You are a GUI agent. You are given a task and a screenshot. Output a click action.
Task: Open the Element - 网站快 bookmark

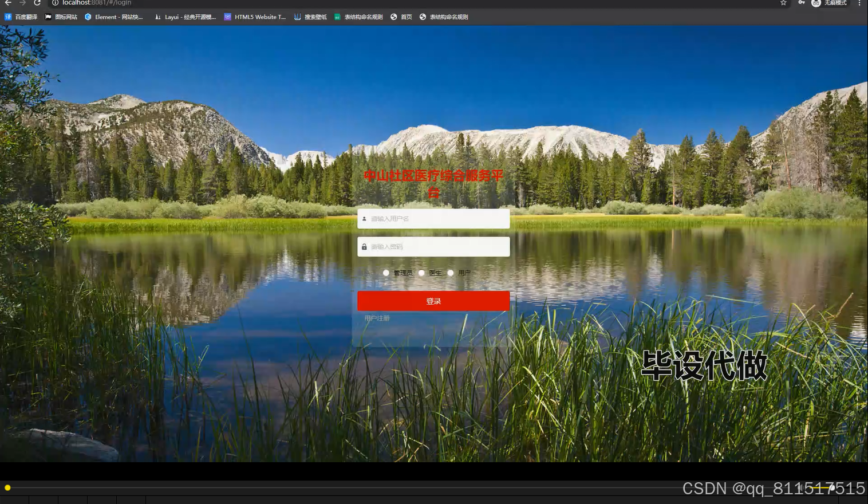(114, 17)
